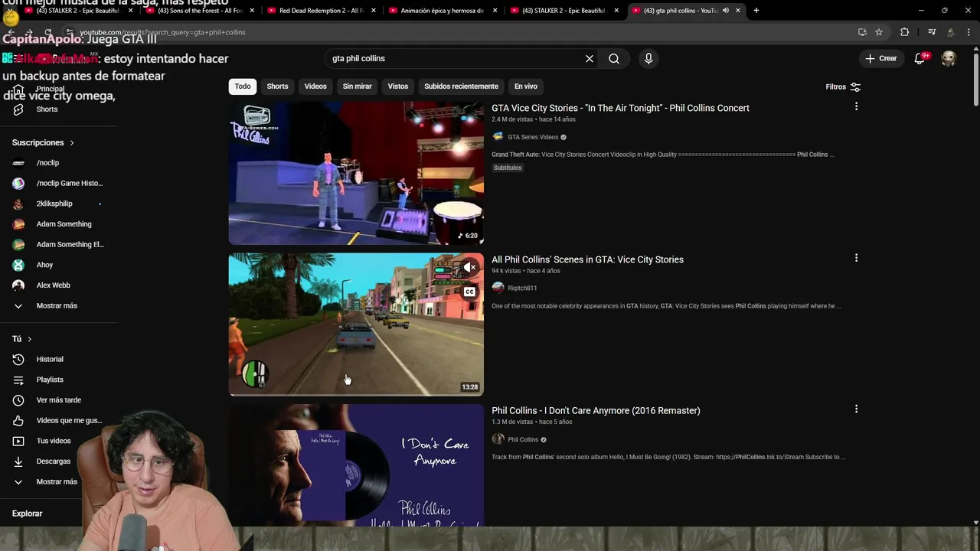This screenshot has height=551, width=980.
Task: Open browser extensions puzzle icon
Action: coord(905,32)
